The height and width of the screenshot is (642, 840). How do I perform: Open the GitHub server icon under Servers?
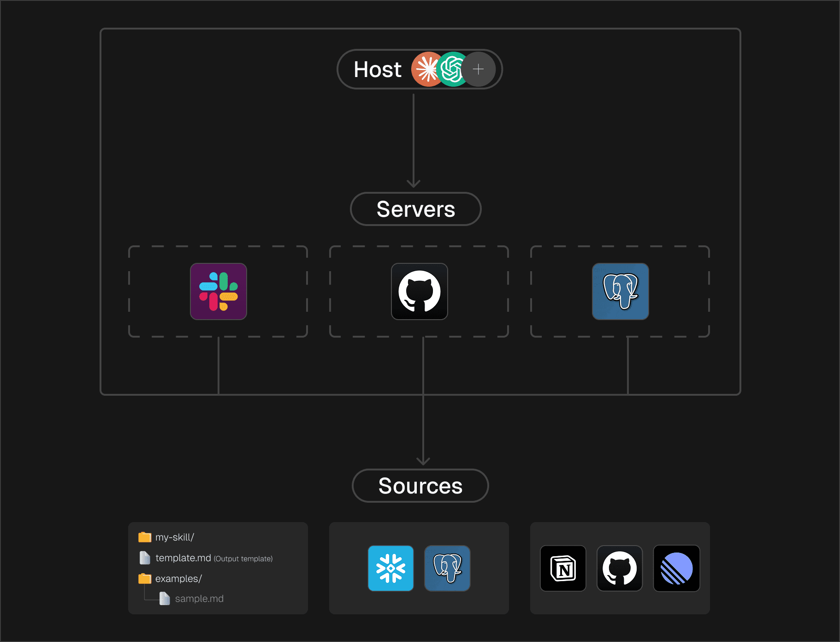pyautogui.click(x=419, y=291)
